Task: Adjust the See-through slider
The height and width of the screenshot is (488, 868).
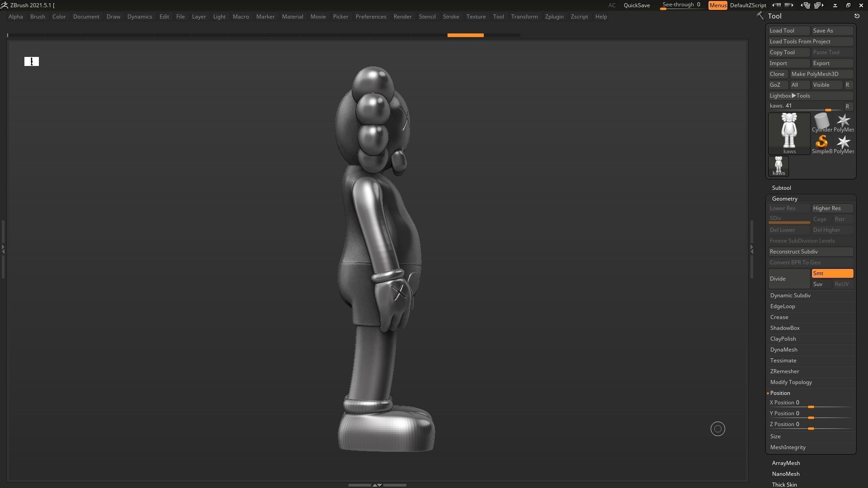Action: pos(681,5)
